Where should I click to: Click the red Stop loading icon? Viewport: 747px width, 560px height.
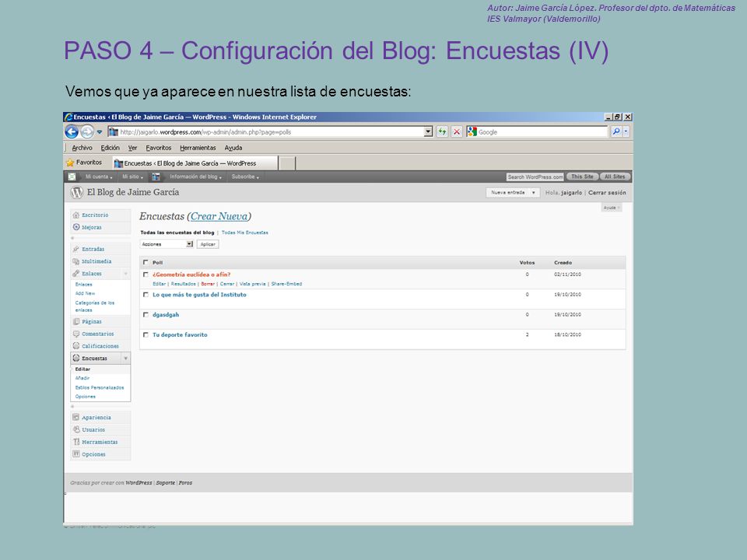457,132
